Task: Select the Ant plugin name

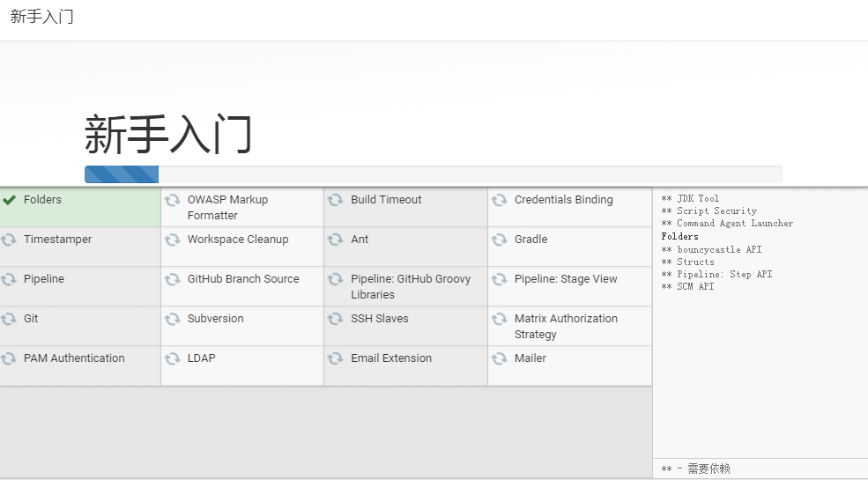Action: [360, 239]
